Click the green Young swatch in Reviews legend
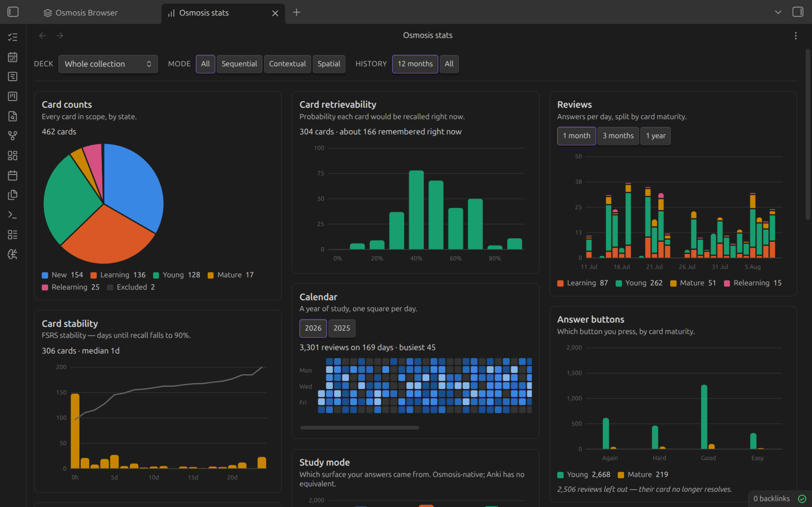Screen dimensions: 812x507 [619, 283]
